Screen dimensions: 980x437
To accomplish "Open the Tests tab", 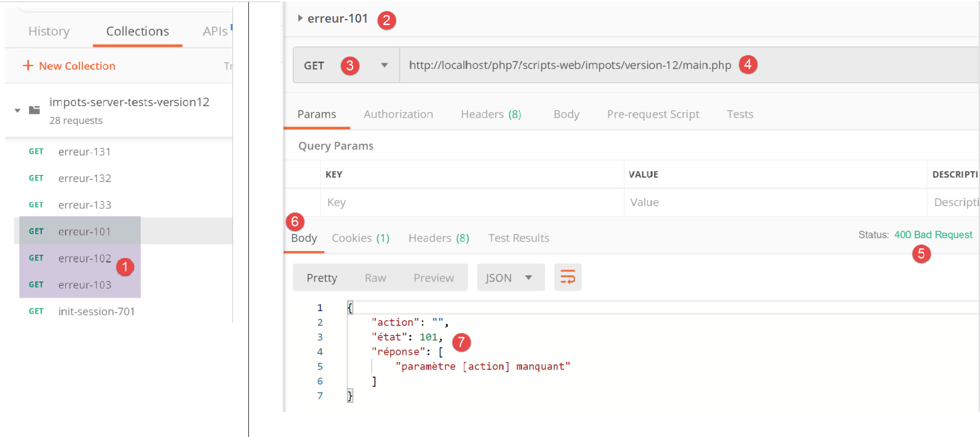I will point(740,114).
